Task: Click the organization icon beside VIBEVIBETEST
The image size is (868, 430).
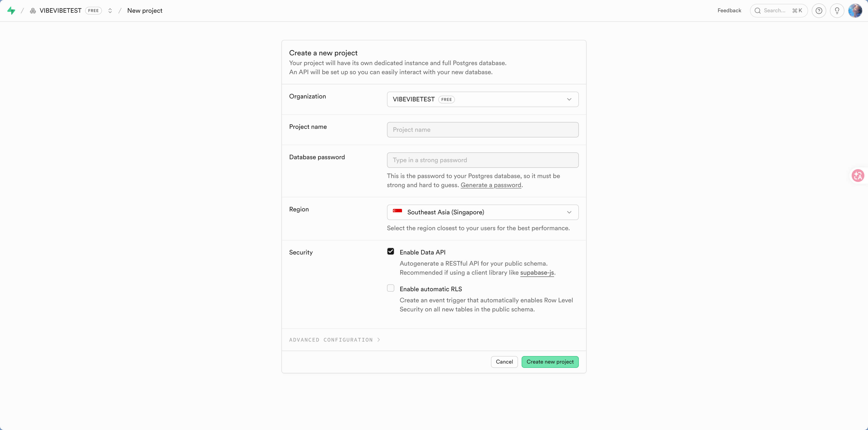Action: [33, 11]
